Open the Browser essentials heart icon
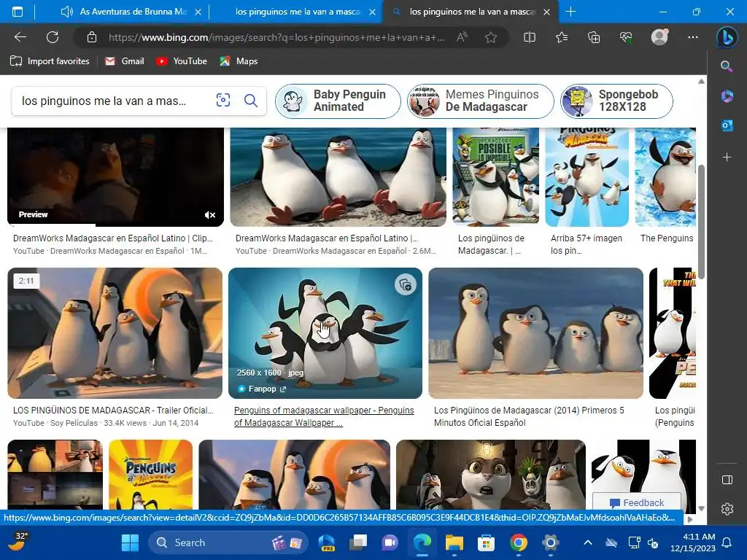This screenshot has height=560, width=747. point(626,37)
